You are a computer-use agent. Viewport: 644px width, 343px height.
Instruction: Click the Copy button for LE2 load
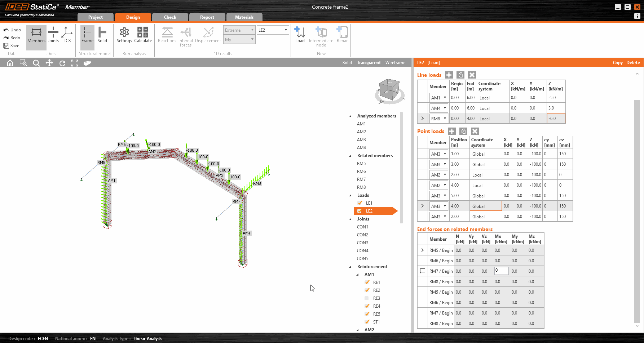tap(617, 63)
